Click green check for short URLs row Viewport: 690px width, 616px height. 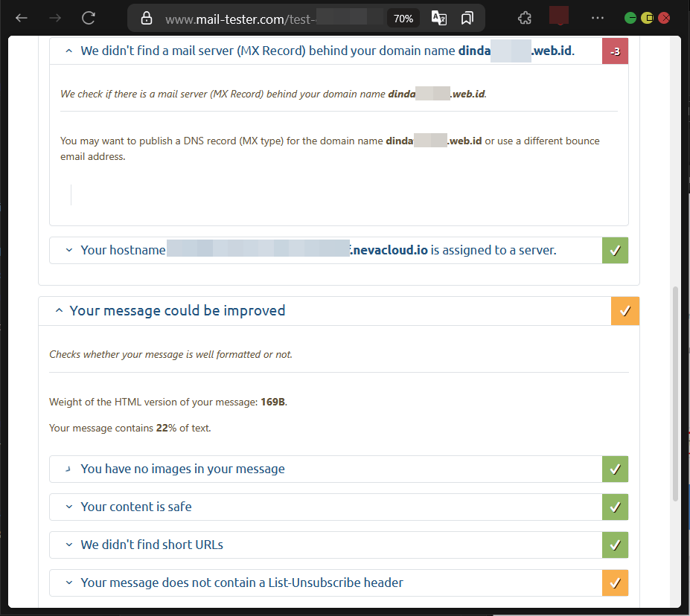[615, 545]
